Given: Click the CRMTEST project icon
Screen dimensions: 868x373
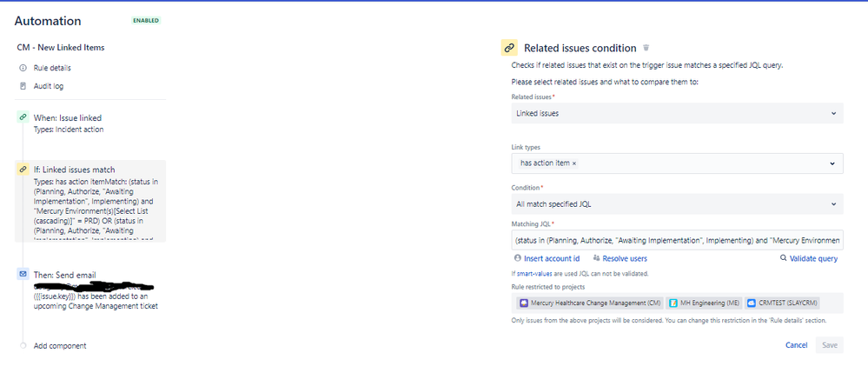Looking at the screenshot, I should point(752,303).
